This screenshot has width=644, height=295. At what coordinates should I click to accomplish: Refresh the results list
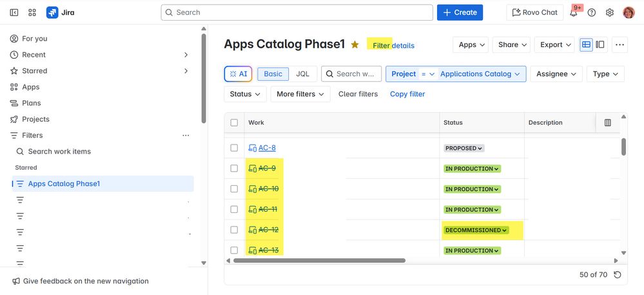[618, 275]
